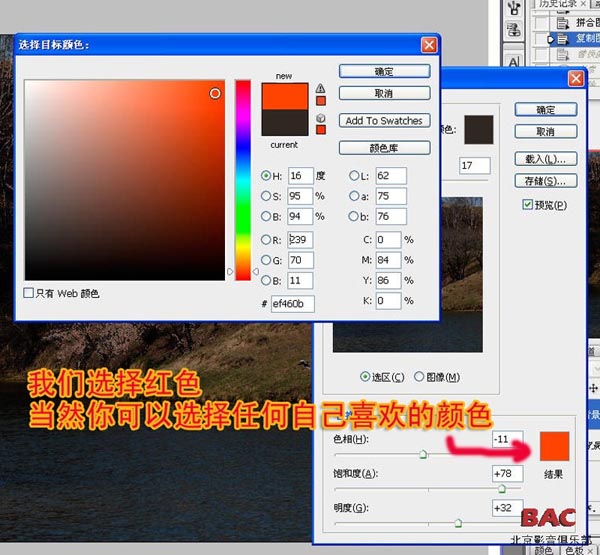Click the 色相 value field showing -11

(x=507, y=439)
